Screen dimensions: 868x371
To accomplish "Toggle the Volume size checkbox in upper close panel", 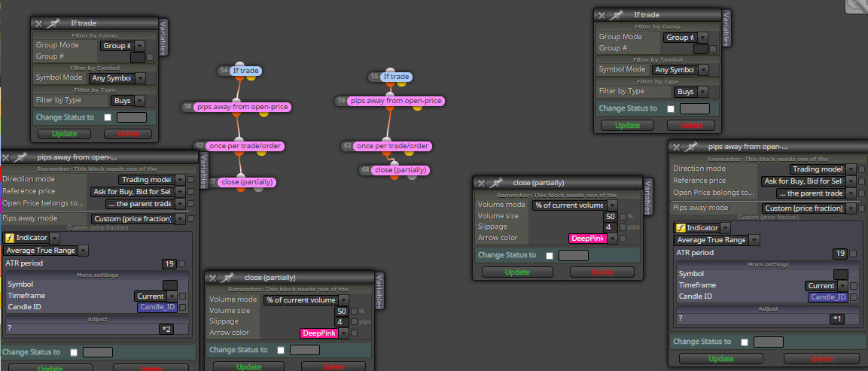I will coord(623,217).
